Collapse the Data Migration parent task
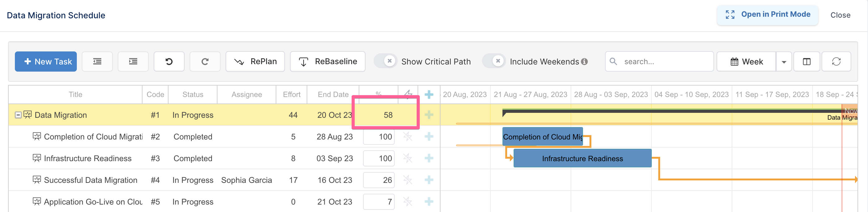Screen dimensions: 868x212 18,115
